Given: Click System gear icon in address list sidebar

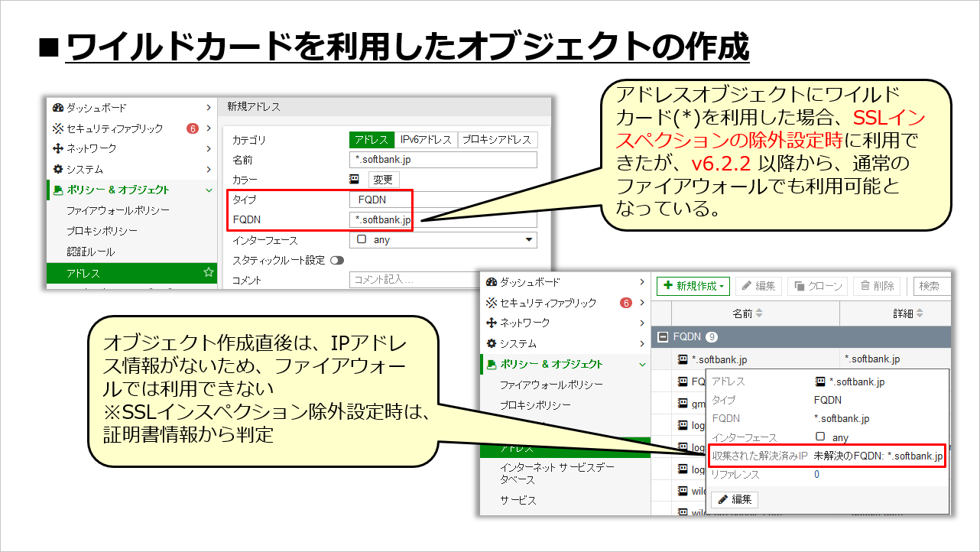Looking at the screenshot, I should 492,343.
